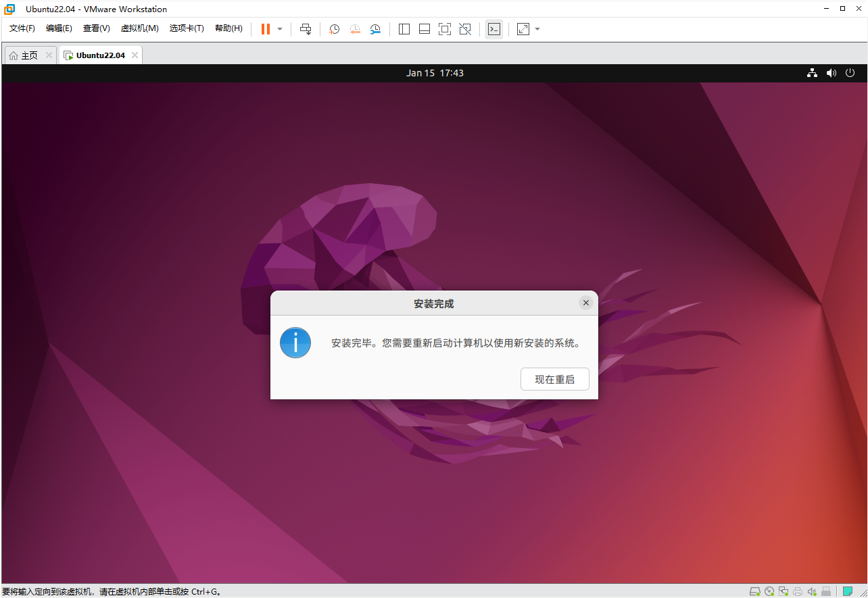Open the 帮助(H) menu

pyautogui.click(x=228, y=28)
